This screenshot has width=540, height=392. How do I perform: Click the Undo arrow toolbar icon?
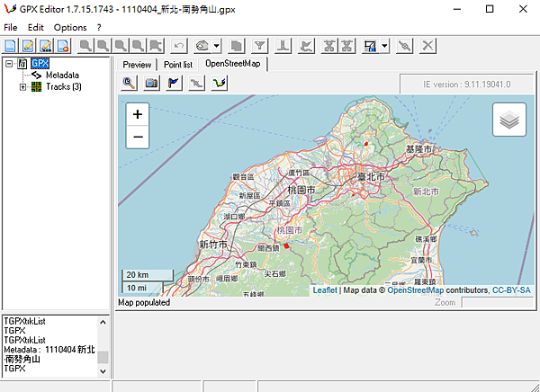click(179, 46)
